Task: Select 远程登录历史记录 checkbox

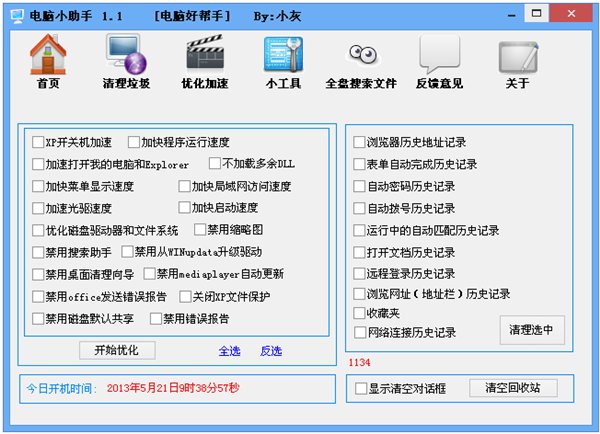Action: pos(359,274)
